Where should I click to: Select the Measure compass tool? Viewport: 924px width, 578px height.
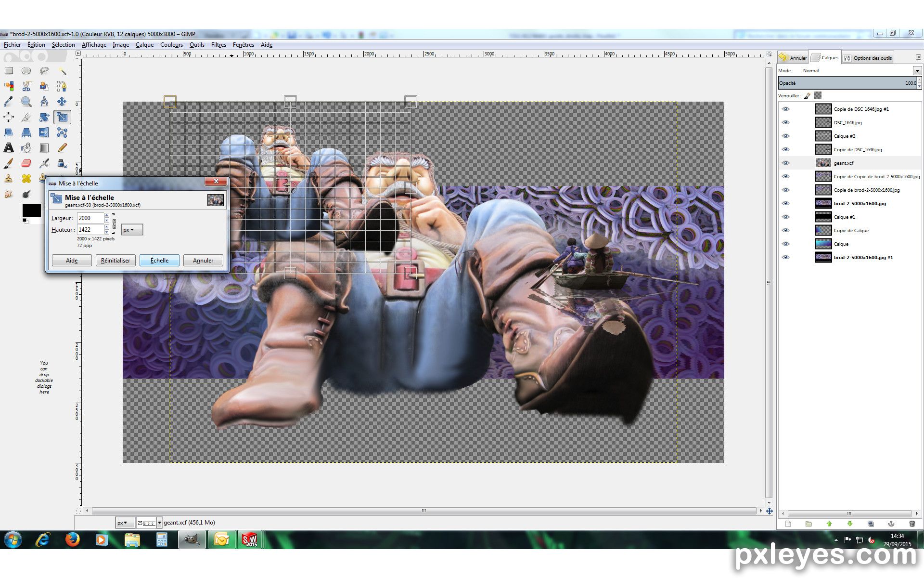click(44, 102)
